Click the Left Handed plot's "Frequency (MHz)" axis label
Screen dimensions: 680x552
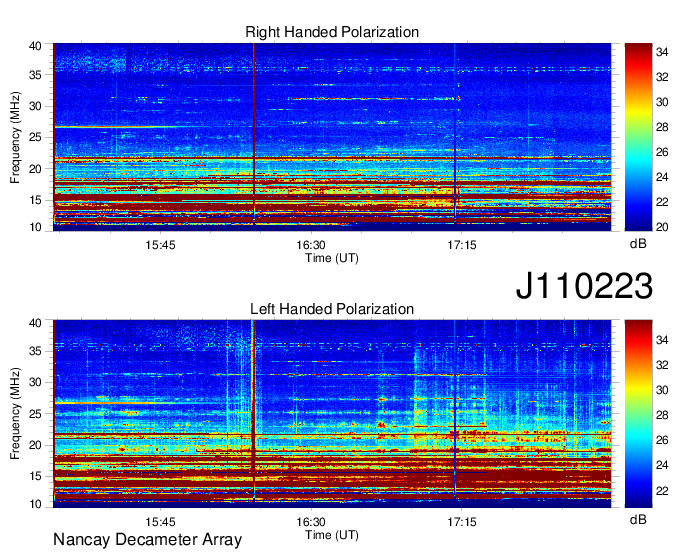[15, 414]
